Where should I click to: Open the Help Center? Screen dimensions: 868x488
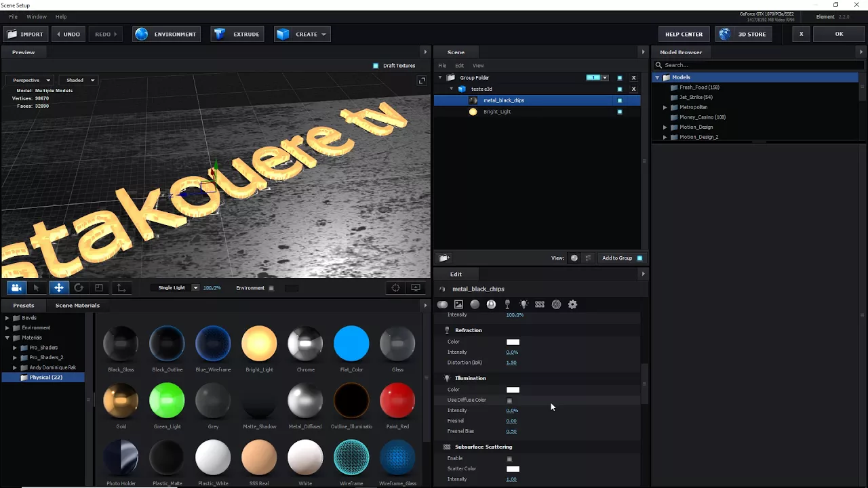684,34
